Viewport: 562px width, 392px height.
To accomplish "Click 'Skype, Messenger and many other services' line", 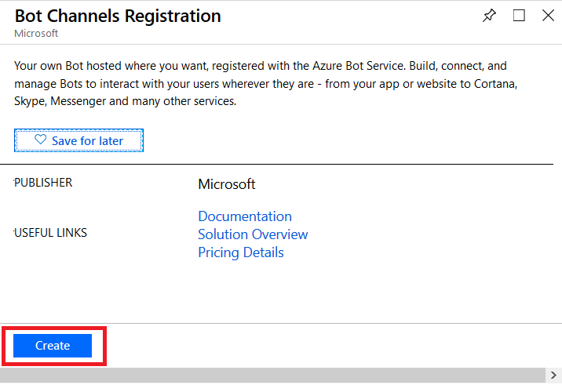I will point(126,101).
